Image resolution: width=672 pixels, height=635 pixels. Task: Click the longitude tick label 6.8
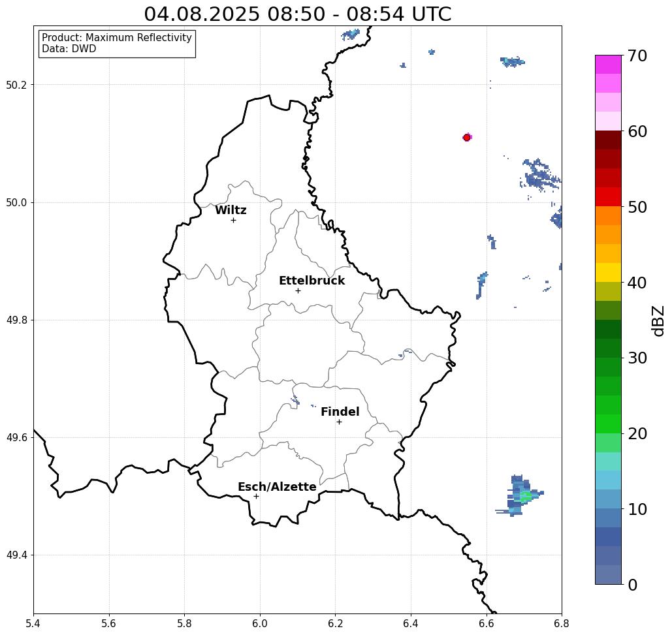pyautogui.click(x=562, y=623)
